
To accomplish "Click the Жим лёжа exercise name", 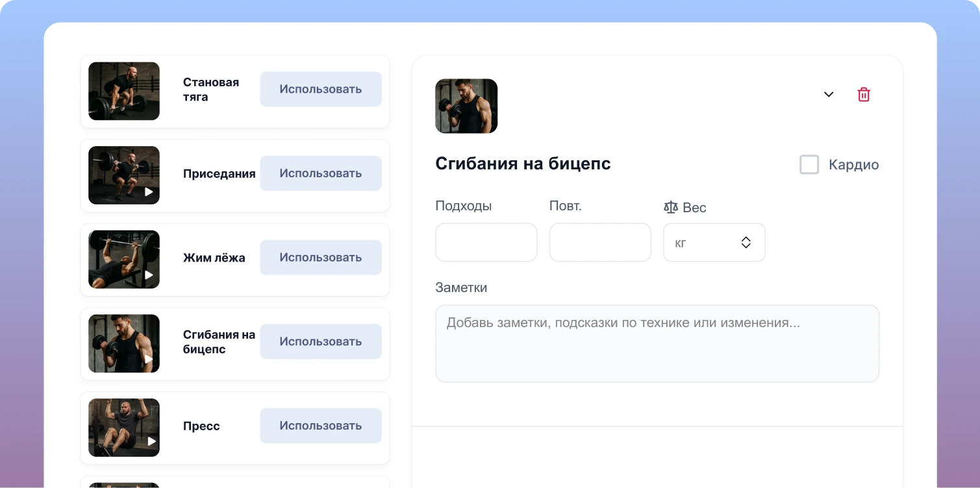I will 214,258.
